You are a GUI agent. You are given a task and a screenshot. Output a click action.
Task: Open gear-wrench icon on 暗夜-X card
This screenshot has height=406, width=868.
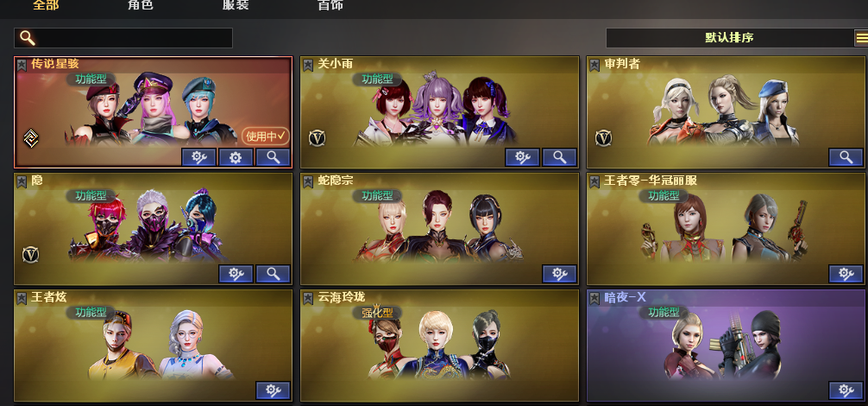tap(846, 390)
